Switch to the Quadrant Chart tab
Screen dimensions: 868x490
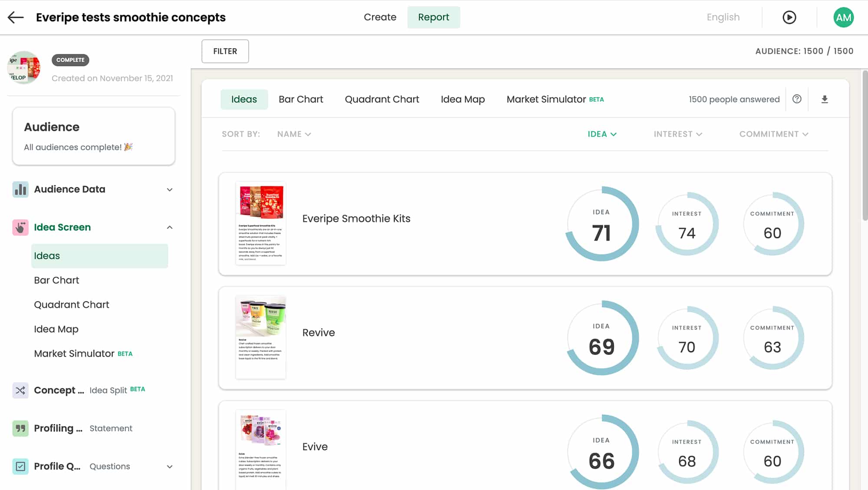[x=381, y=99]
